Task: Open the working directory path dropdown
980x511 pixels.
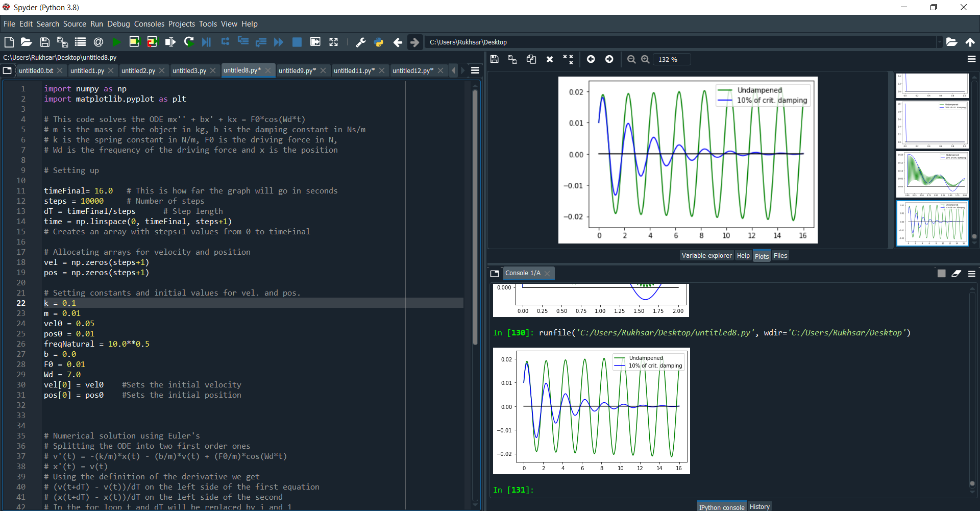Action: [941, 42]
